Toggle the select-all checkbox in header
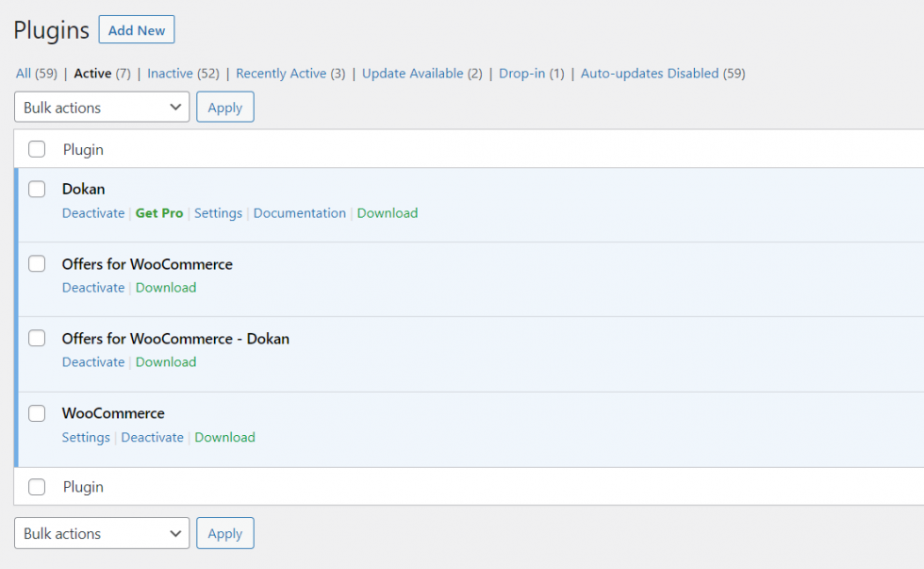Image resolution: width=924 pixels, height=569 pixels. [37, 149]
